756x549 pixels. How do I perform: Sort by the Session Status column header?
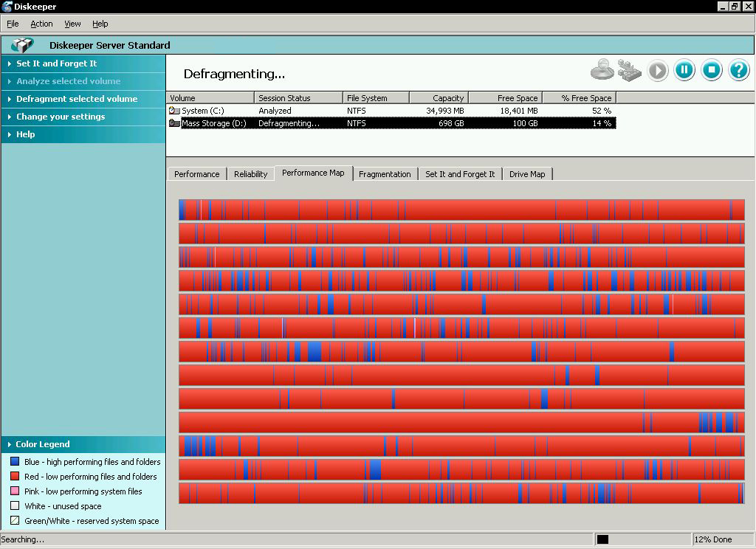pos(298,98)
